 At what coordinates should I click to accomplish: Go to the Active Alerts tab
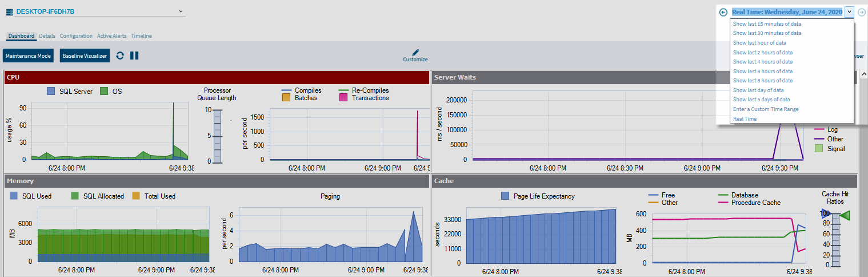pos(111,36)
